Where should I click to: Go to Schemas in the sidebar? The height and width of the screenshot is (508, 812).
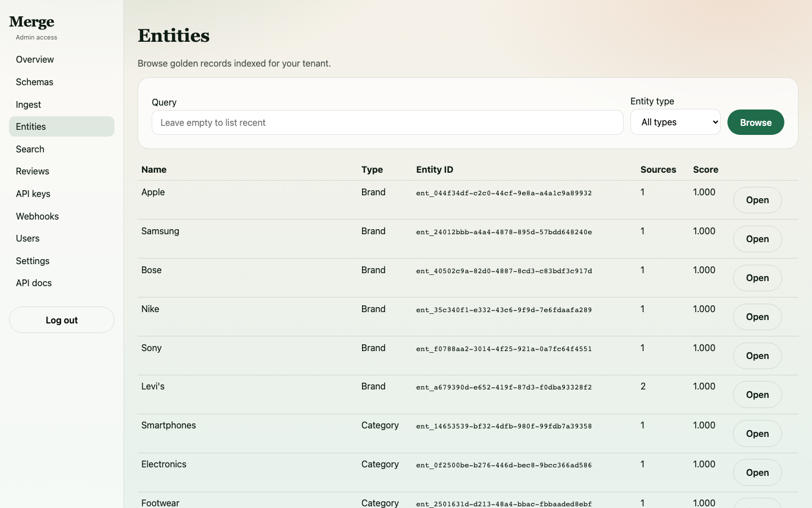pyautogui.click(x=61, y=82)
